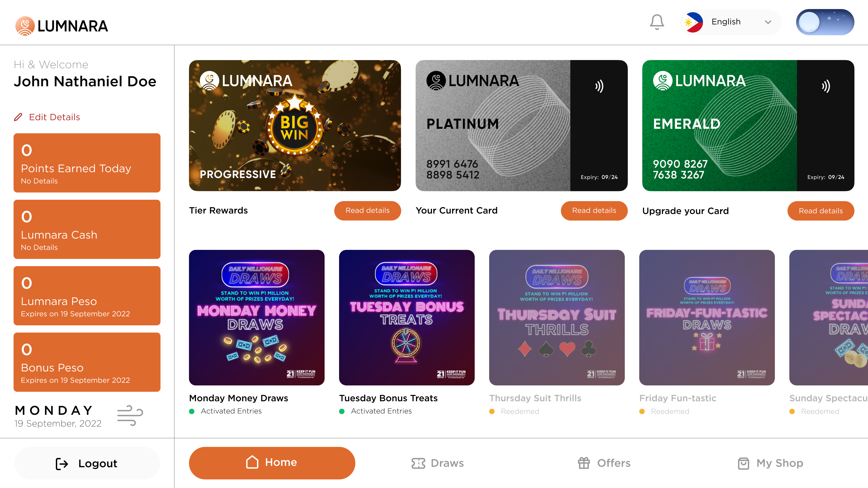
Task: Open the Points Earned Today tile
Action: pyautogui.click(x=87, y=163)
